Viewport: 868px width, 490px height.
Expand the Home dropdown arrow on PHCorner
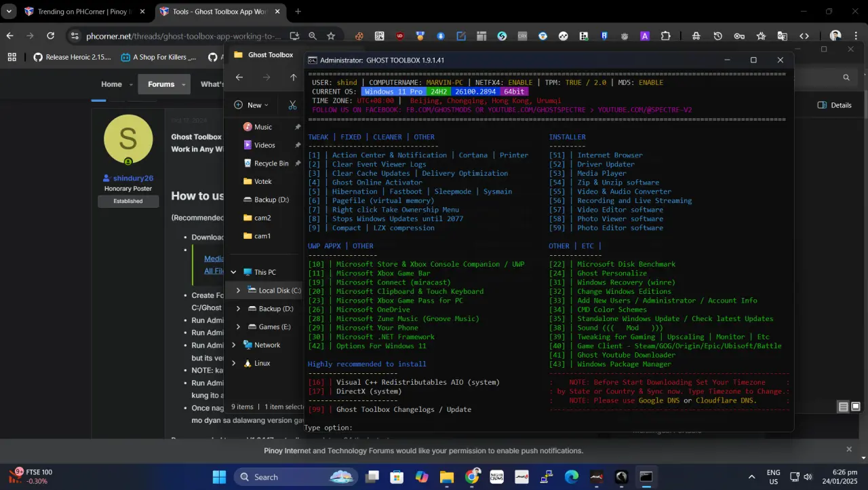click(x=131, y=85)
